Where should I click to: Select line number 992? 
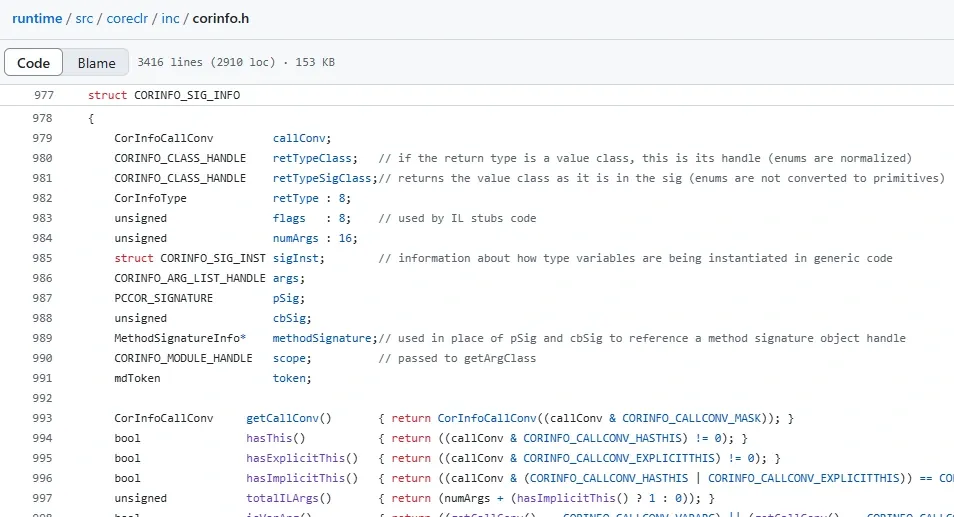click(x=43, y=398)
